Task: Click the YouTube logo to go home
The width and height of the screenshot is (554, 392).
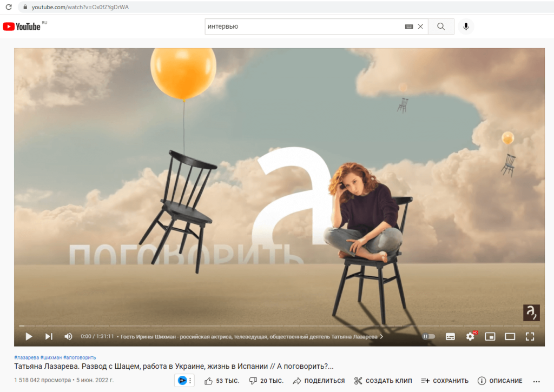Action: click(x=22, y=26)
